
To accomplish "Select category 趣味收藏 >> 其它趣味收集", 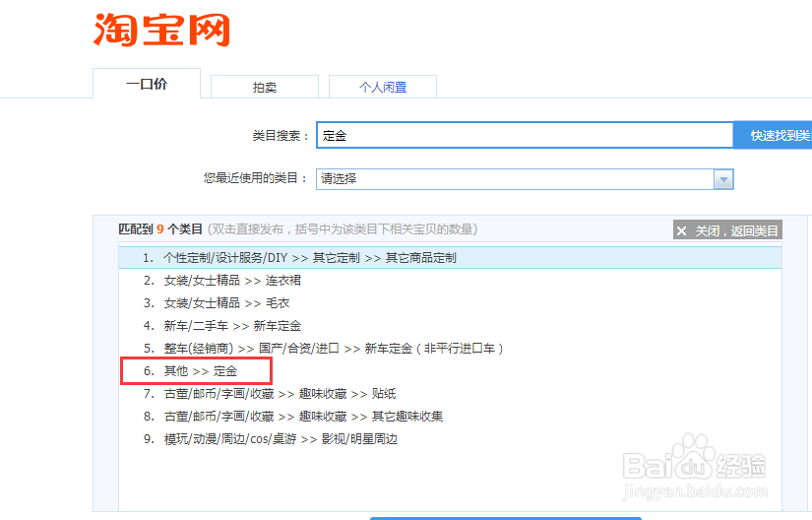I will point(450,417).
